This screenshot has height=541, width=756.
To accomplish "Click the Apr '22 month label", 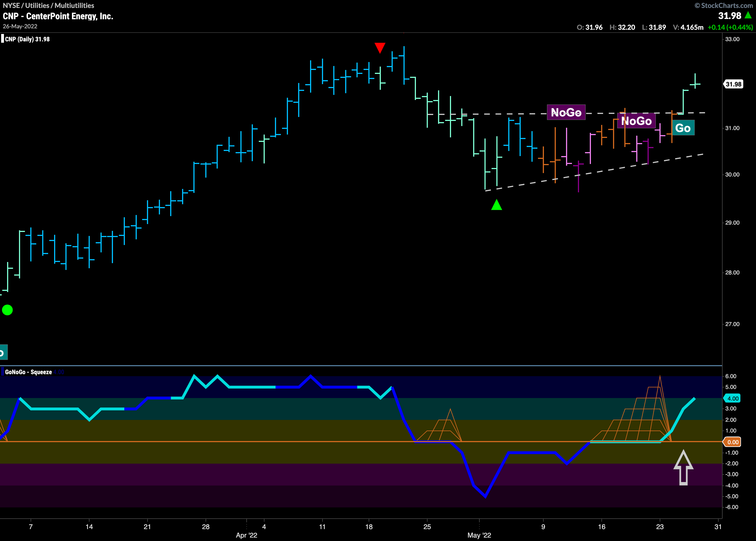I will [x=246, y=535].
